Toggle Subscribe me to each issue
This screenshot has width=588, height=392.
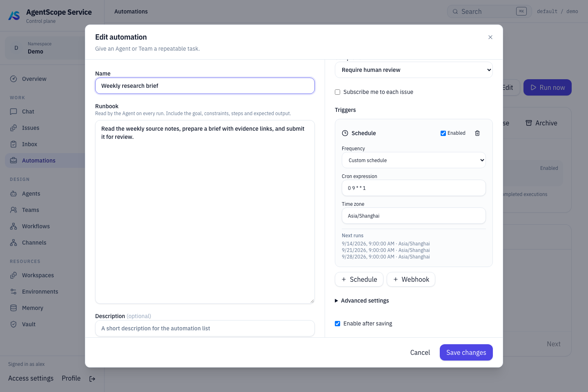click(x=337, y=92)
